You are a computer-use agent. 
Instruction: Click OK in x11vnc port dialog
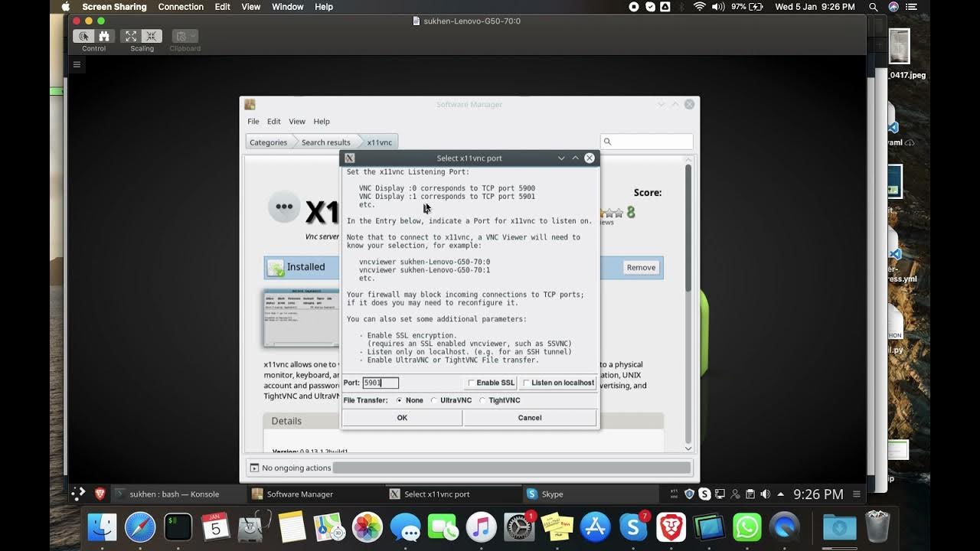(402, 418)
